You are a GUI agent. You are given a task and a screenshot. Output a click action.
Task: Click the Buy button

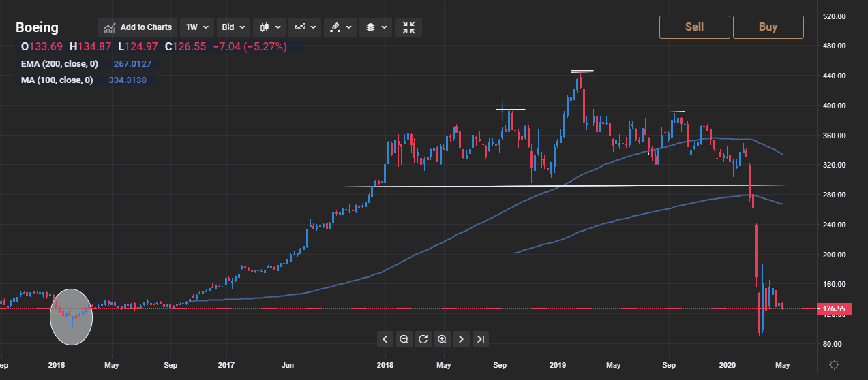click(768, 27)
